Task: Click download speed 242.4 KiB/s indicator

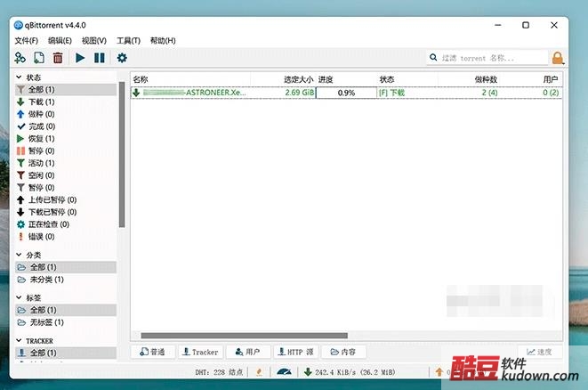Action: pyautogui.click(x=350, y=372)
